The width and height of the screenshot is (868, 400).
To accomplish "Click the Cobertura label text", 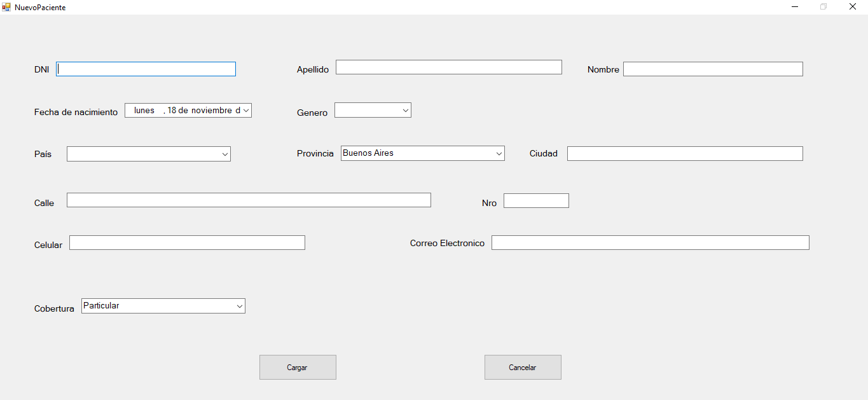I will pyautogui.click(x=54, y=308).
